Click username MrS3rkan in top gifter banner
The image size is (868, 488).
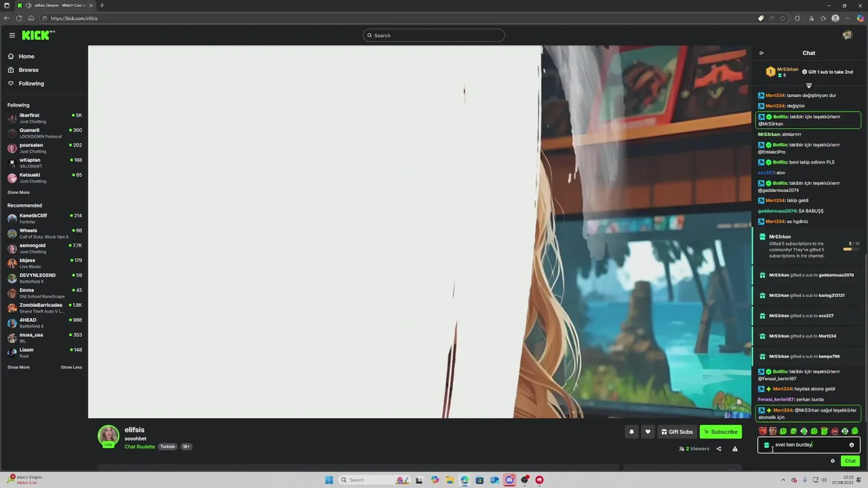pyautogui.click(x=788, y=69)
